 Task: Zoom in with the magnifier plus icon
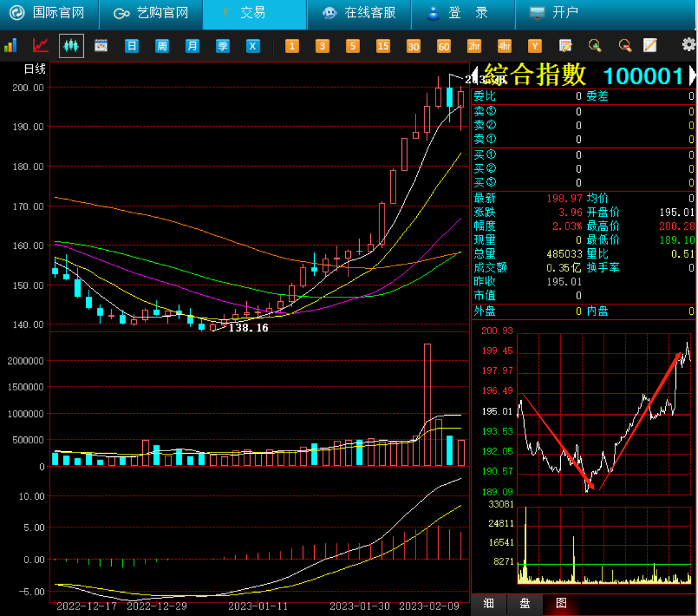[595, 45]
